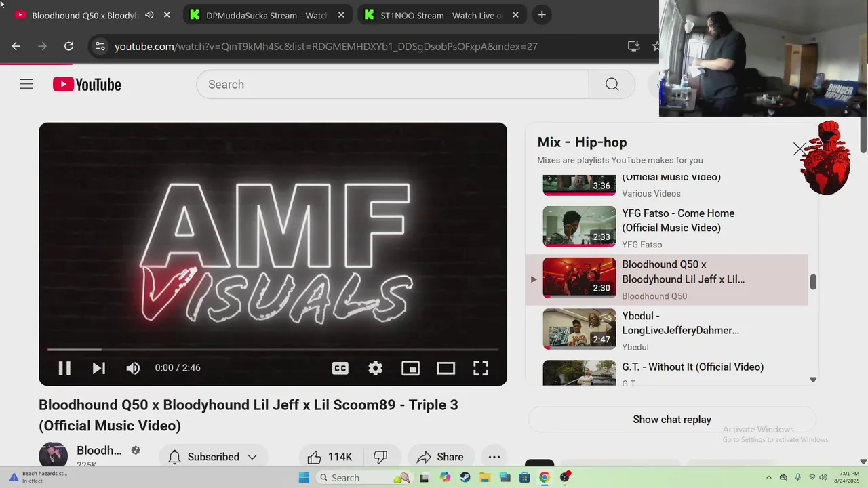View site information in the address bar

point(100,46)
